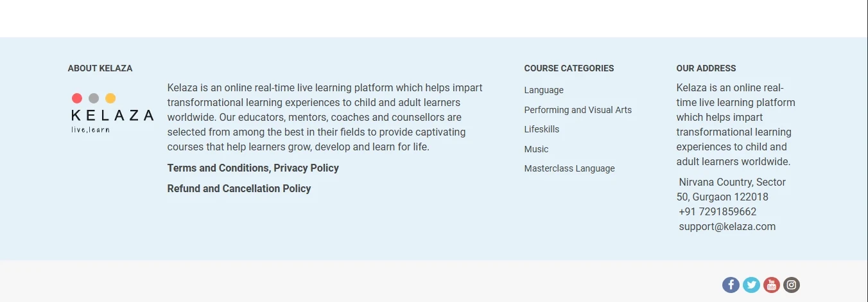Go to the Lifeskills category

[x=542, y=129]
